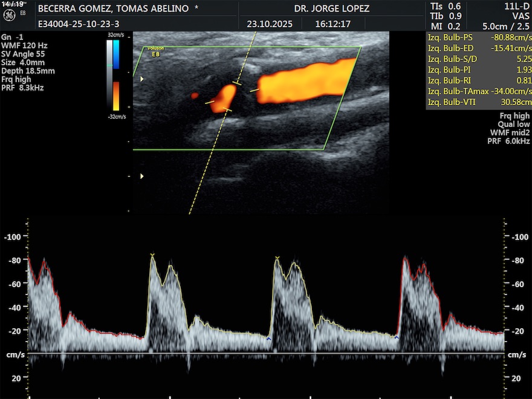
Task: Click the first peak systolic caret marker
Action: 152,255
